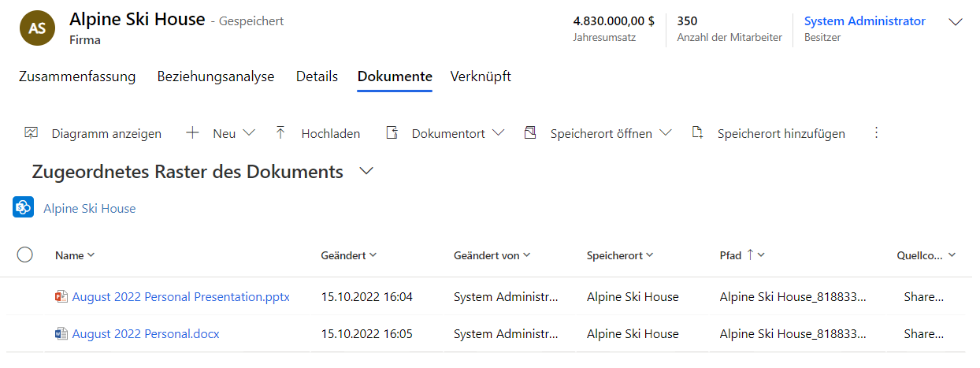Open August 2022 Personal.docx
980x368 pixels.
point(146,334)
